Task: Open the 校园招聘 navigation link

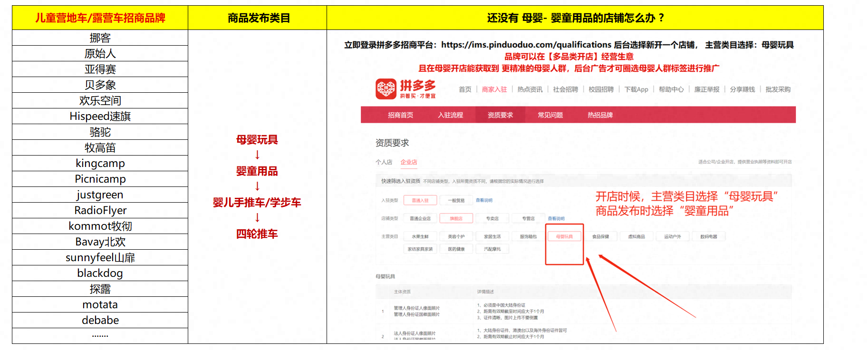Action: pyautogui.click(x=601, y=89)
